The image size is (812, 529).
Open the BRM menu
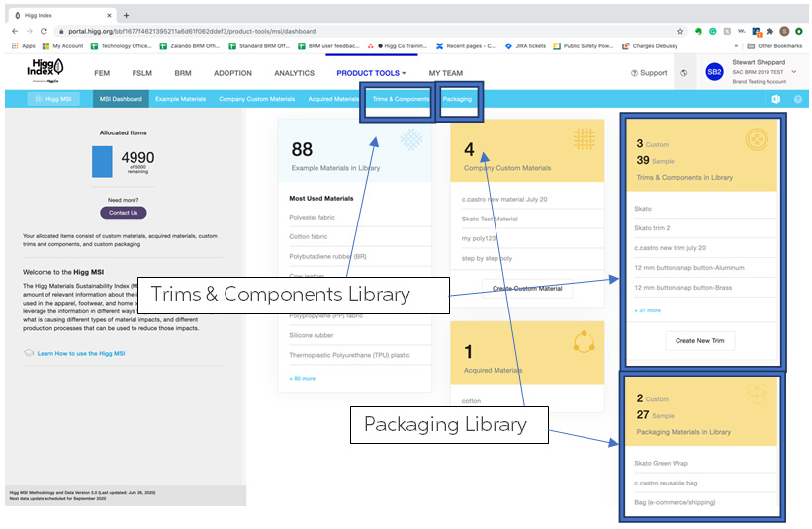(x=183, y=73)
